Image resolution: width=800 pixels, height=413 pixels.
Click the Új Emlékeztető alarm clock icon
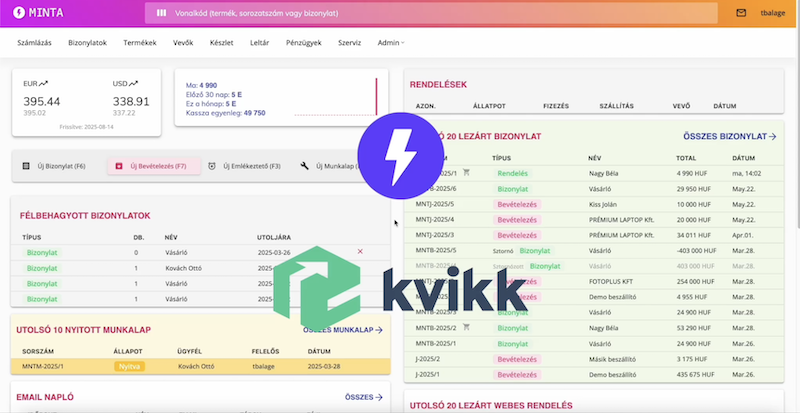coord(212,166)
